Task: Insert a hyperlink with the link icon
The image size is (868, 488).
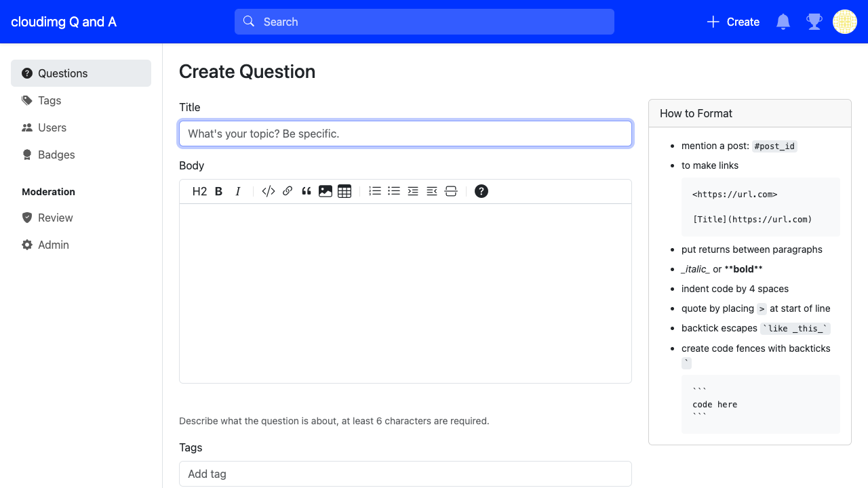Action: coord(288,191)
